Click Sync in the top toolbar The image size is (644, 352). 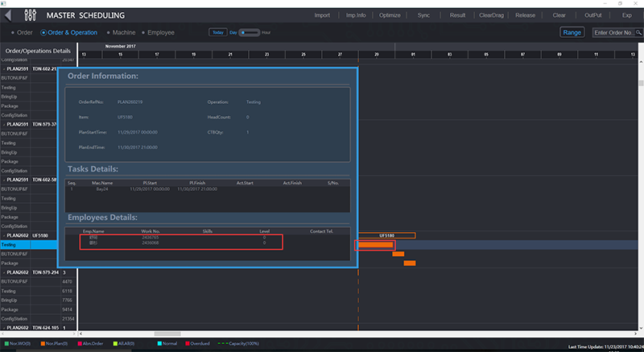coord(423,15)
